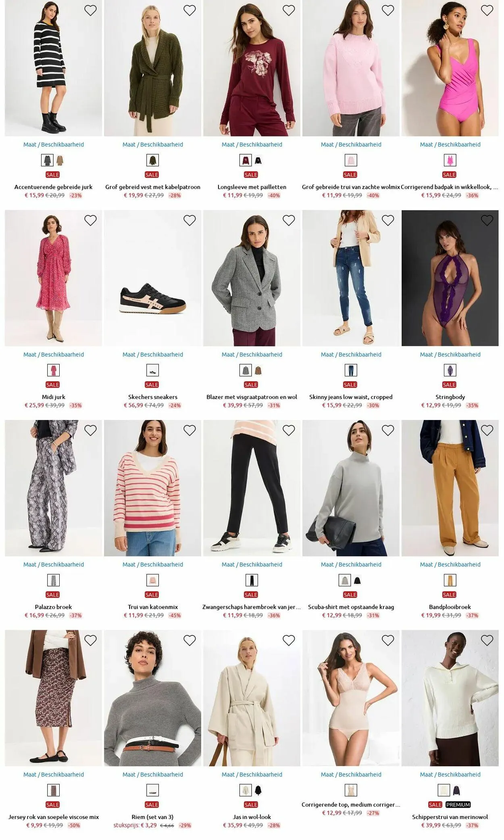Open the Skinny jeans low waist, cropped link
The image size is (504, 840).
[x=351, y=397]
